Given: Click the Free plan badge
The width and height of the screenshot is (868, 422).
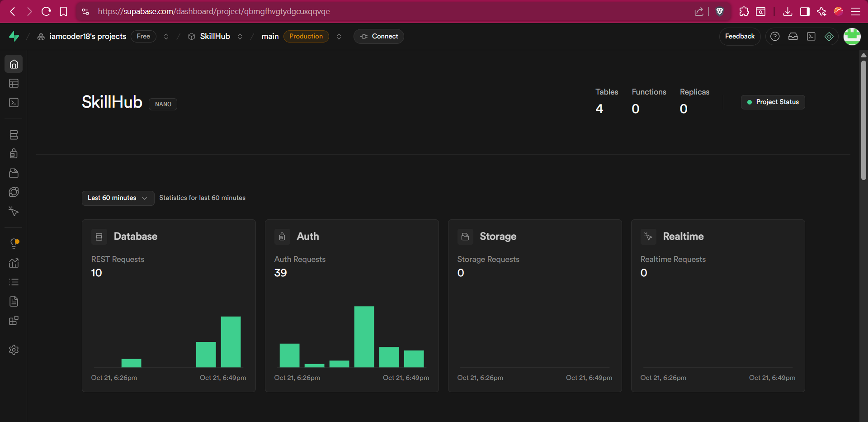Looking at the screenshot, I should tap(143, 37).
